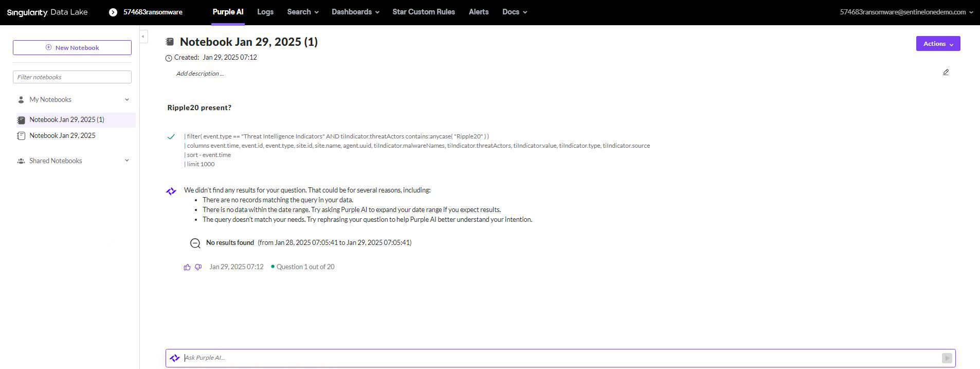Click the query success checkmark icon
Viewport: 980px width, 369px height.
pyautogui.click(x=171, y=136)
